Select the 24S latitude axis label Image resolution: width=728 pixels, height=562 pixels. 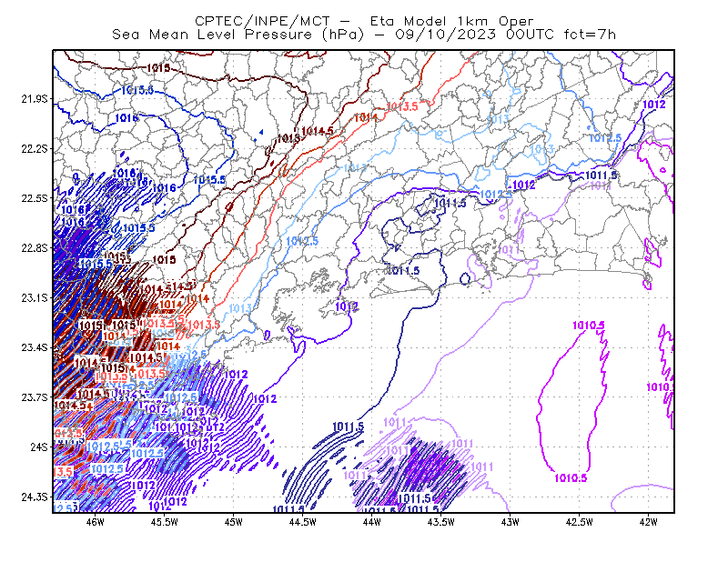point(39,447)
